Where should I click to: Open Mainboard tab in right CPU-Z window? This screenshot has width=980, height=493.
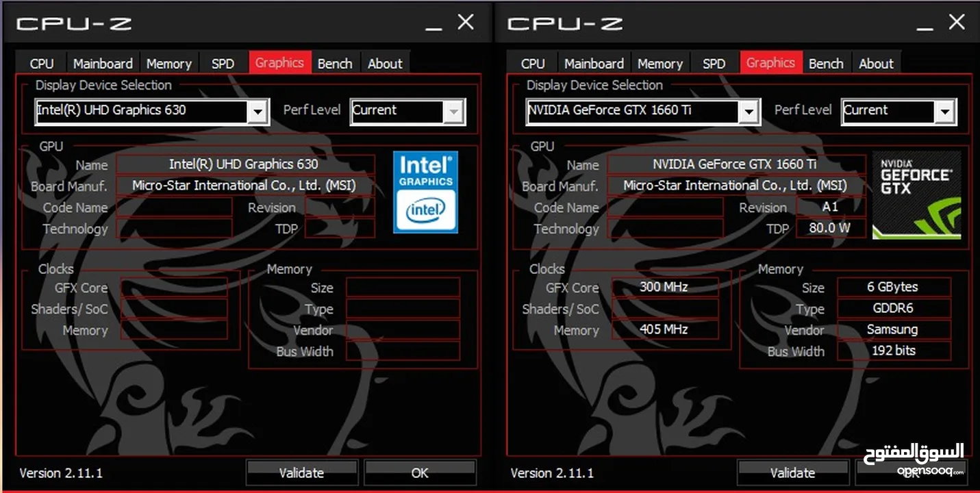pyautogui.click(x=594, y=63)
